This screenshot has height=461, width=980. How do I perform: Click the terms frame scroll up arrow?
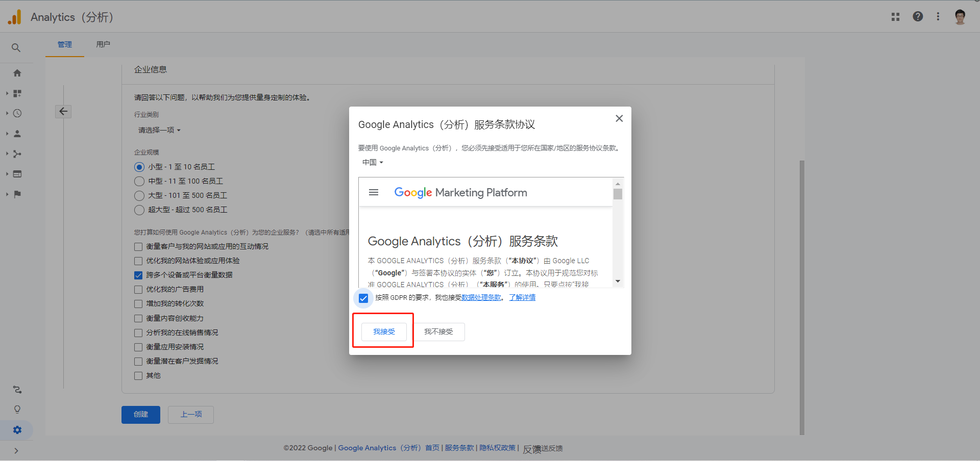(x=618, y=184)
